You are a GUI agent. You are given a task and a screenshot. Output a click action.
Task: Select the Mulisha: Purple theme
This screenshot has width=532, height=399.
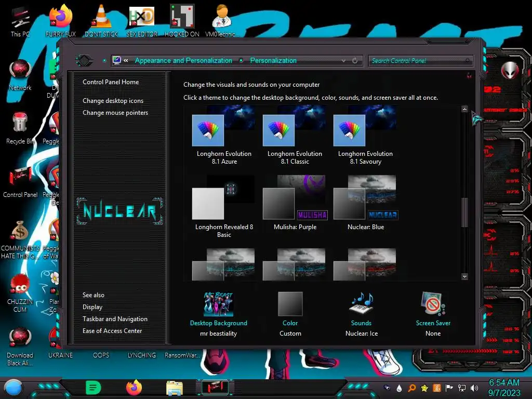pyautogui.click(x=295, y=204)
